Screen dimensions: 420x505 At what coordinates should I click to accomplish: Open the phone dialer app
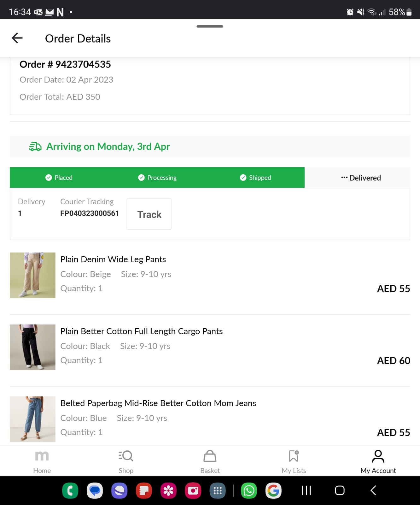[70, 490]
